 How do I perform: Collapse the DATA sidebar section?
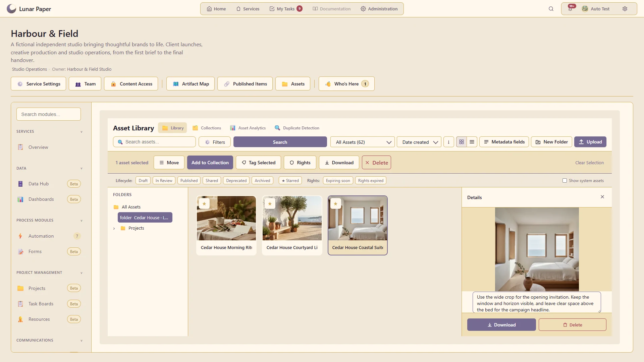82,169
